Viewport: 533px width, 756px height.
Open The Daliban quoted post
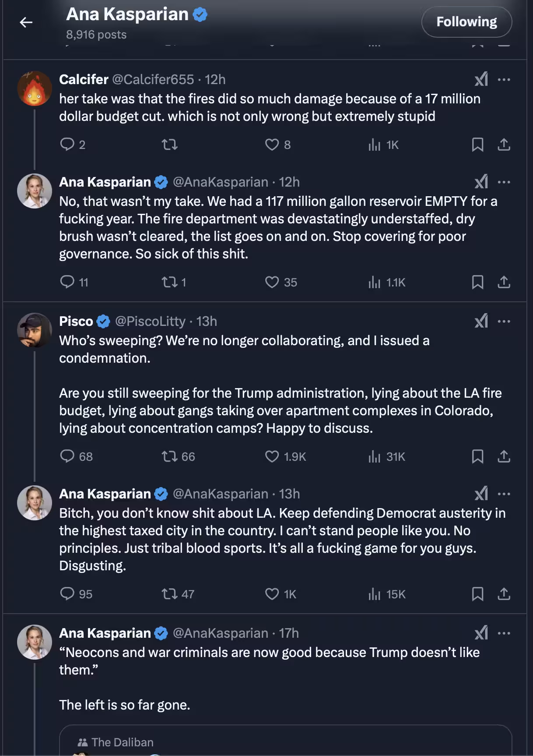point(285,741)
